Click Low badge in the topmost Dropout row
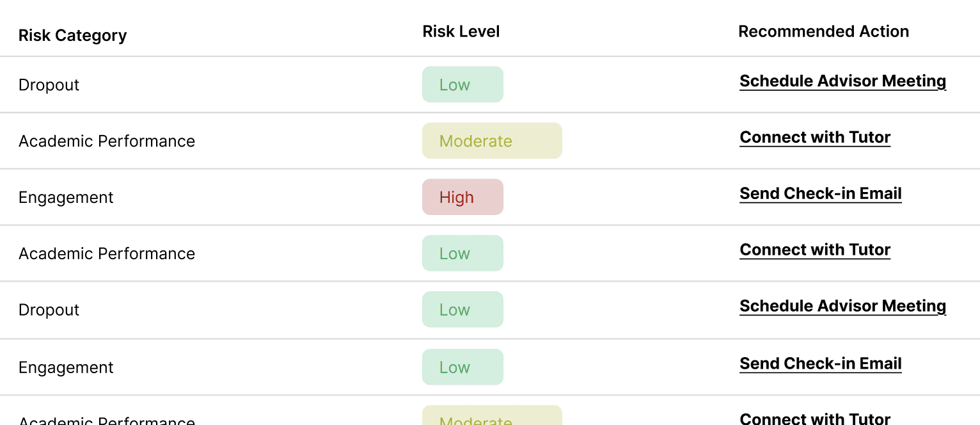 pos(462,84)
